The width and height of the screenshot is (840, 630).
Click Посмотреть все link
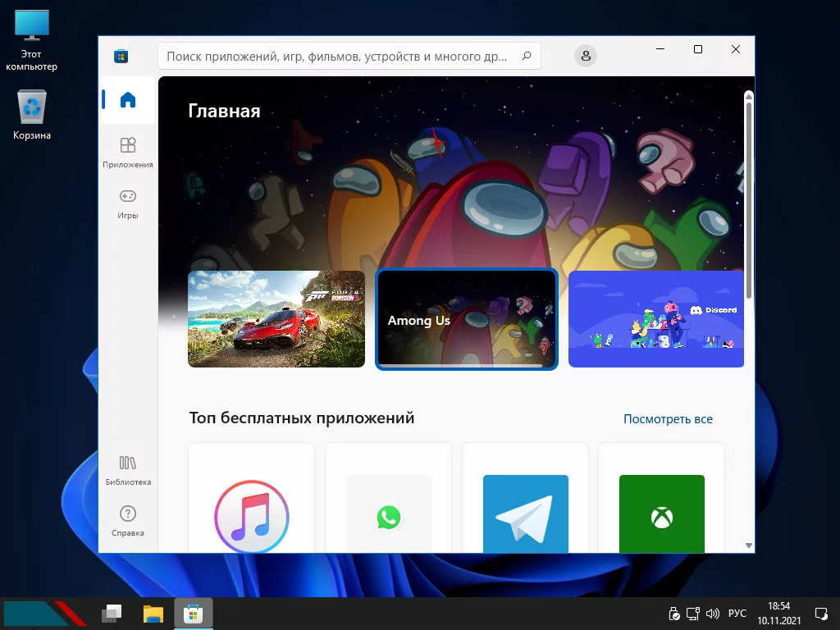(668, 419)
